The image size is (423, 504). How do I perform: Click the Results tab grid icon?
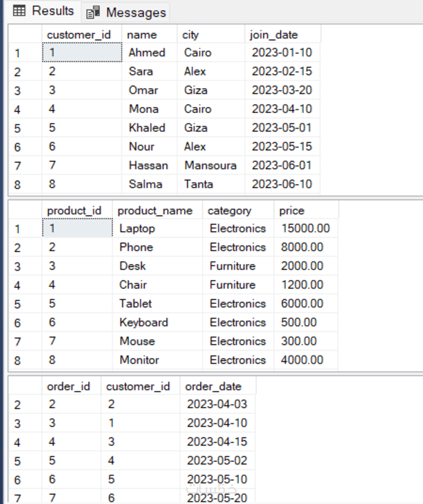tap(19, 11)
